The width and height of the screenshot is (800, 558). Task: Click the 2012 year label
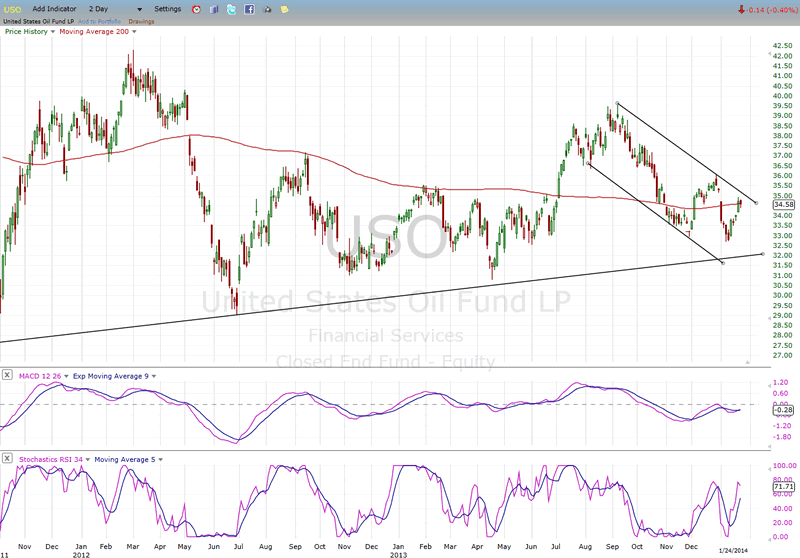(x=81, y=554)
